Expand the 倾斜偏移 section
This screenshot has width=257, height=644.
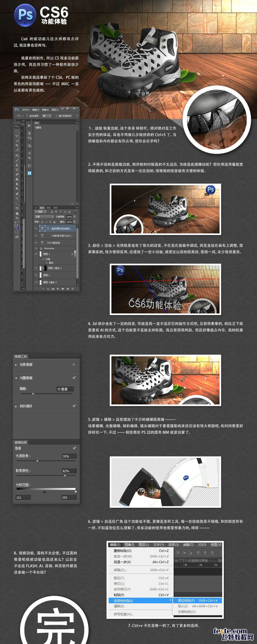click(x=16, y=406)
